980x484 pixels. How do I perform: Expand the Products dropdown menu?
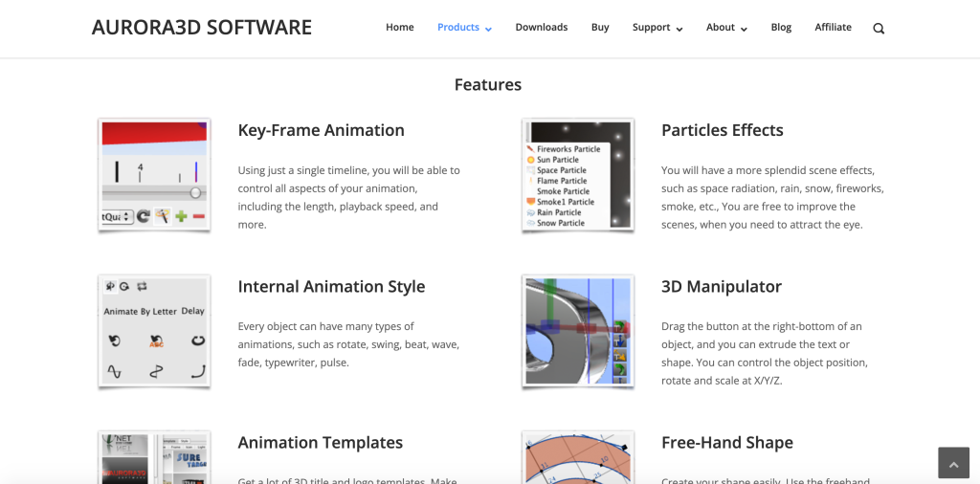pyautogui.click(x=464, y=28)
